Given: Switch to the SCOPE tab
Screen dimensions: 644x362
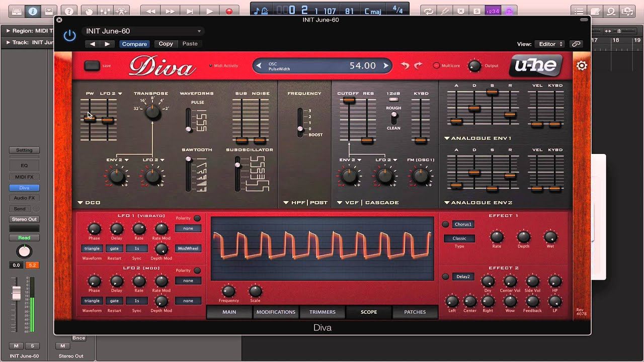Looking at the screenshot, I should click(x=369, y=312).
